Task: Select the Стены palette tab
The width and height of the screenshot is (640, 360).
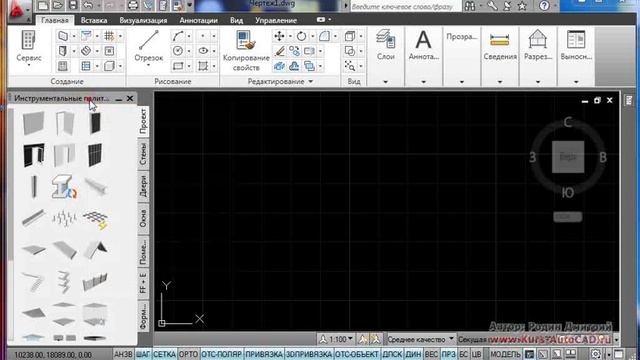Action: click(x=143, y=154)
